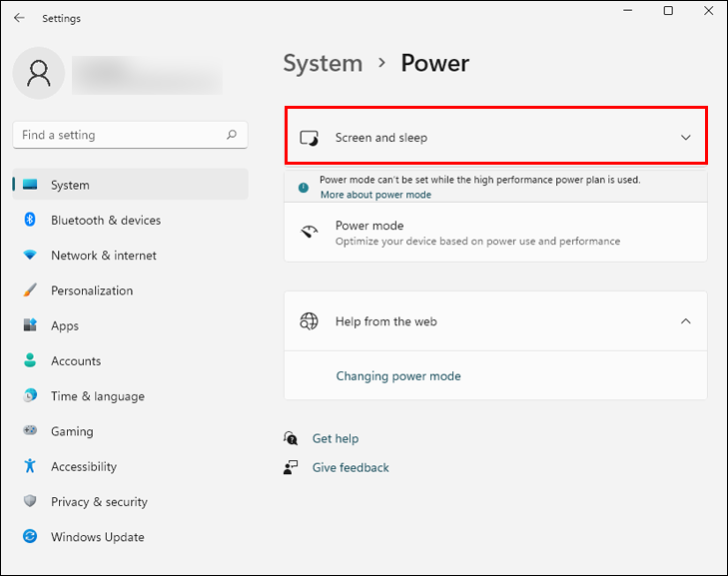Click the Get help link
This screenshot has width=728, height=576.
tap(335, 438)
